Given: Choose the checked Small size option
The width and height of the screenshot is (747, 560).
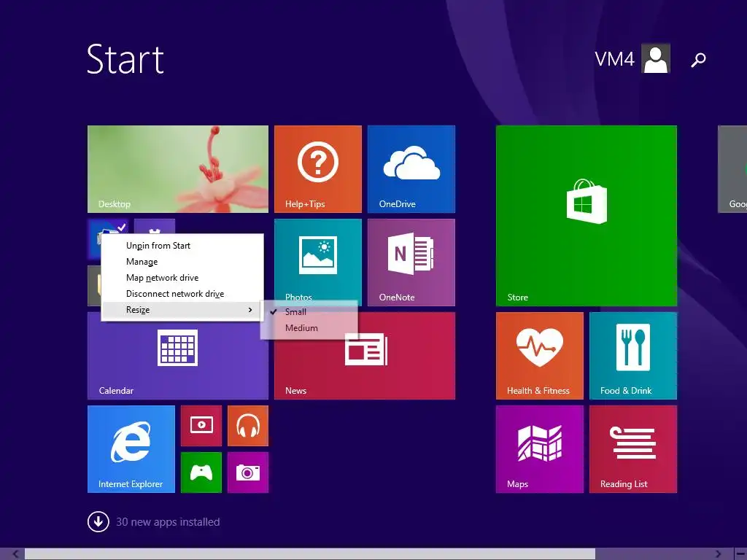Looking at the screenshot, I should point(309,312).
